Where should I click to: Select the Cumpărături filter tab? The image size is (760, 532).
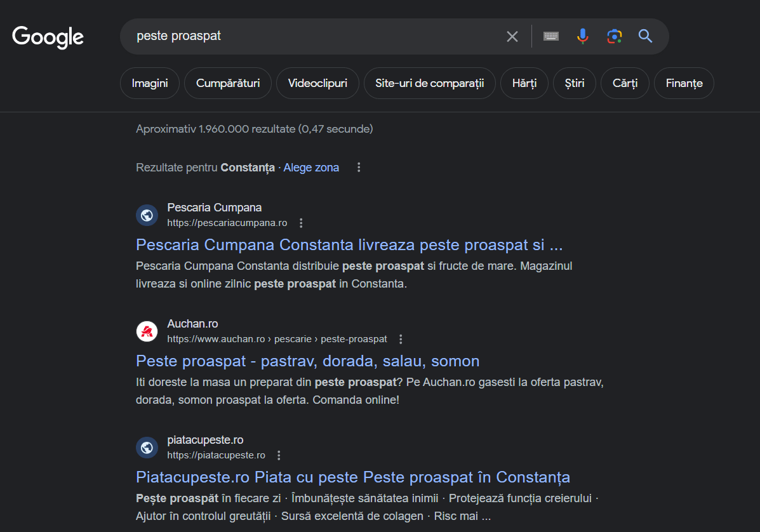[228, 83]
